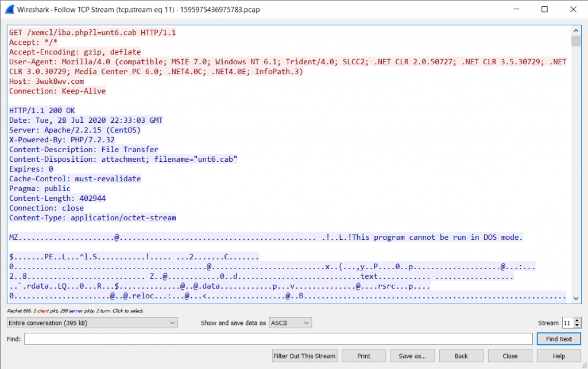Image resolution: width=588 pixels, height=369 pixels.
Task: Minimize the Follow TCP Stream window
Action: pyautogui.click(x=517, y=9)
